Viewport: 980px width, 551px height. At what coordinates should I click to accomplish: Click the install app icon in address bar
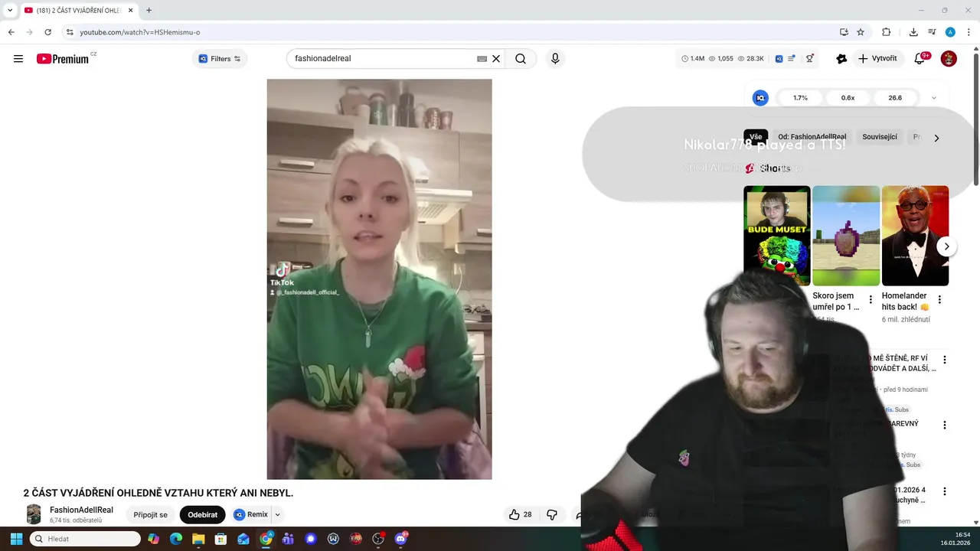point(844,32)
